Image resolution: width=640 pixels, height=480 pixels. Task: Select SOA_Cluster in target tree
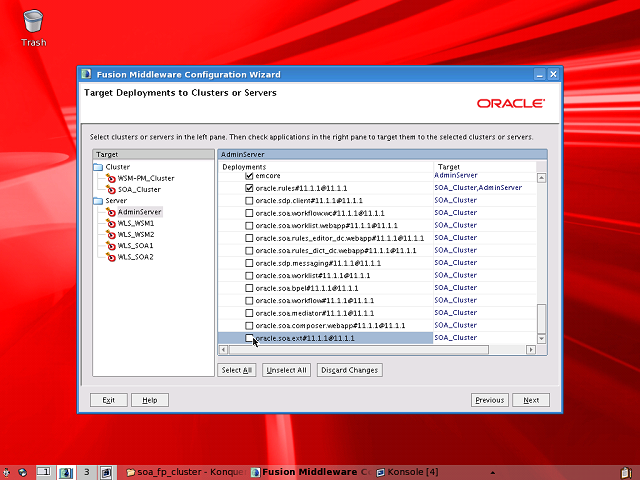139,190
